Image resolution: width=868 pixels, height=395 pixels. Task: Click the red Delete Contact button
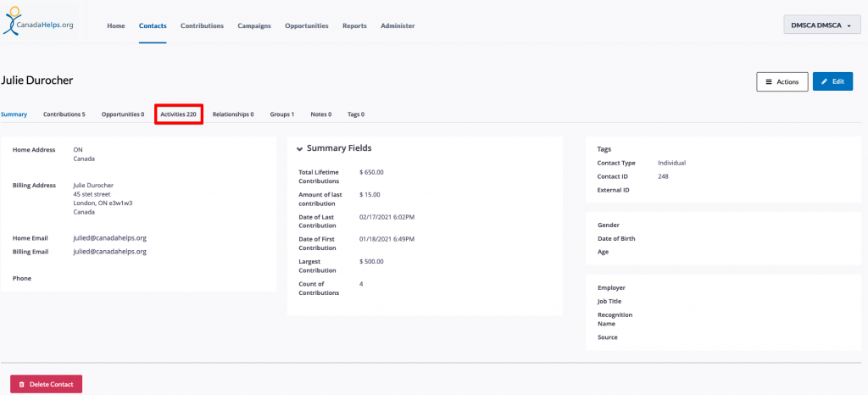click(46, 384)
